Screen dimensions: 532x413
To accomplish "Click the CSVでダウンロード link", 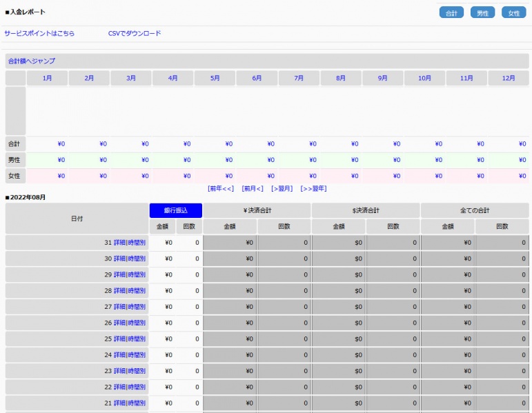I will click(x=135, y=33).
